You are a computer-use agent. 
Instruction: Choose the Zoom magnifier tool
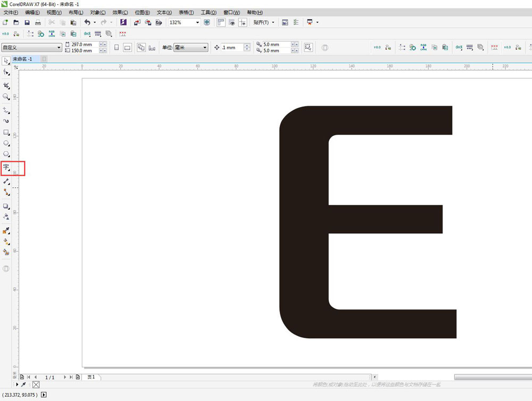6,97
